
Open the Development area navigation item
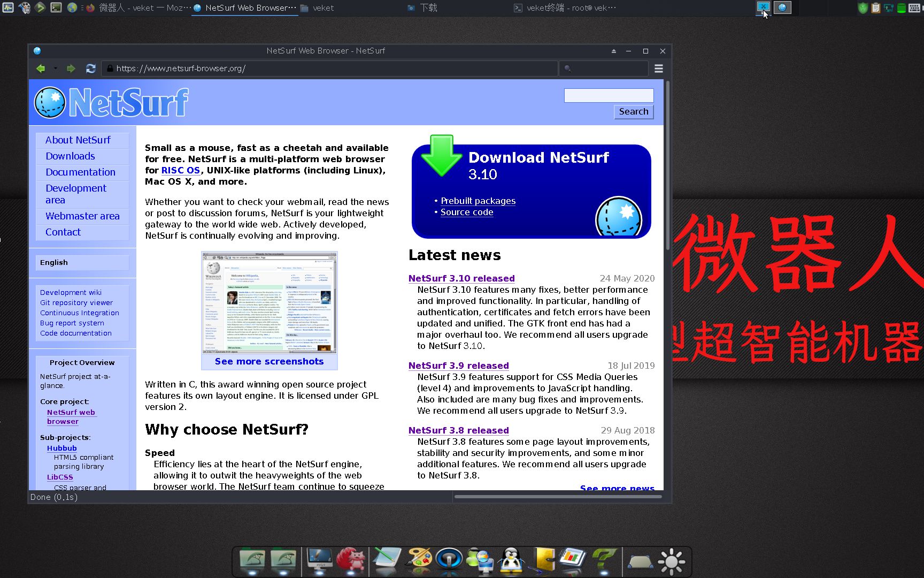(x=82, y=194)
